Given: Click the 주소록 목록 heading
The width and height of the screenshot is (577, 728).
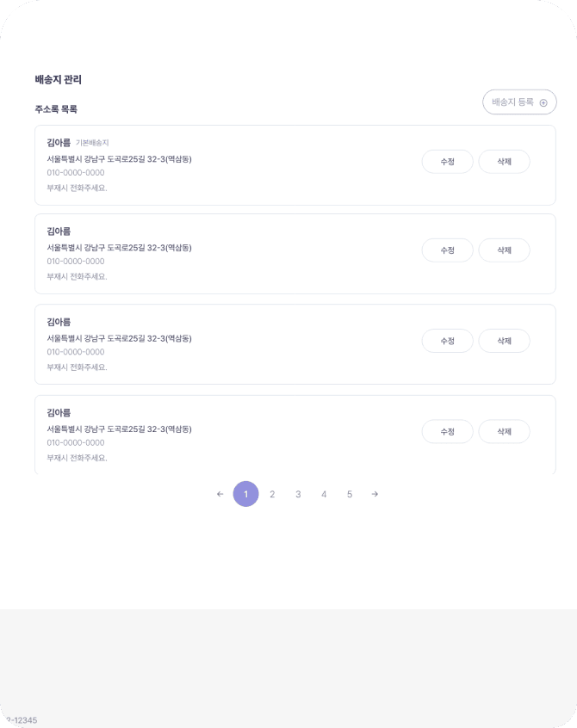Looking at the screenshot, I should click(x=56, y=109).
